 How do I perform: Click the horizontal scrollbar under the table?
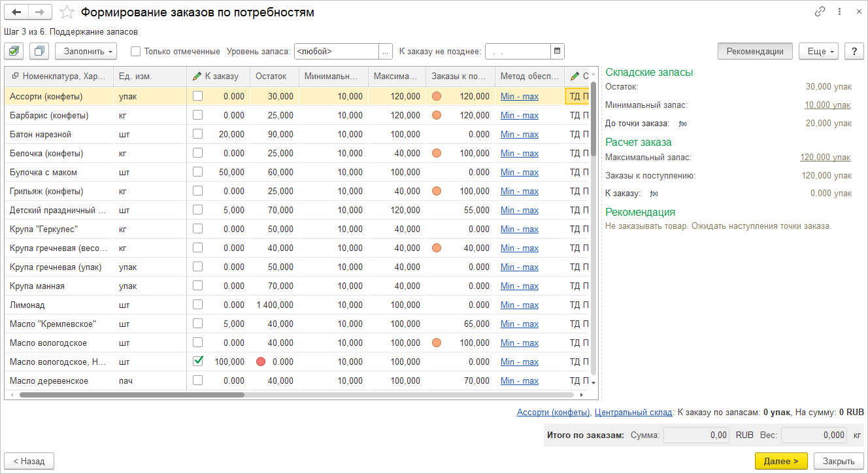tap(131, 395)
